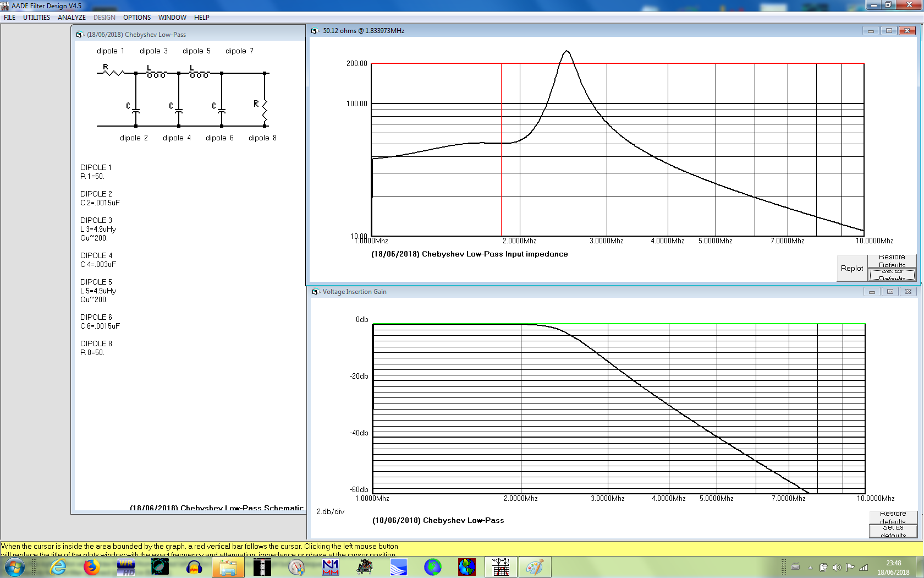Open Windows Explorer folder in the taskbar
The width and height of the screenshot is (924, 578).
pyautogui.click(x=228, y=566)
